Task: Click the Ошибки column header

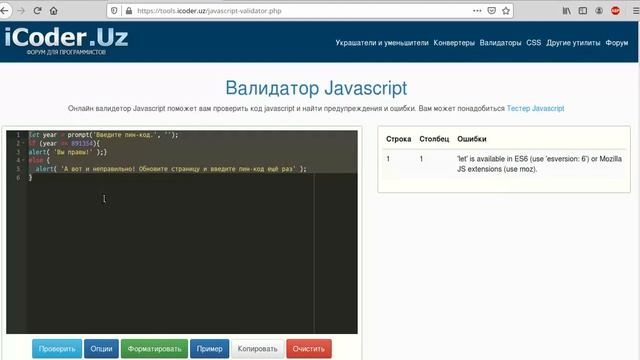Action: pos(472,139)
